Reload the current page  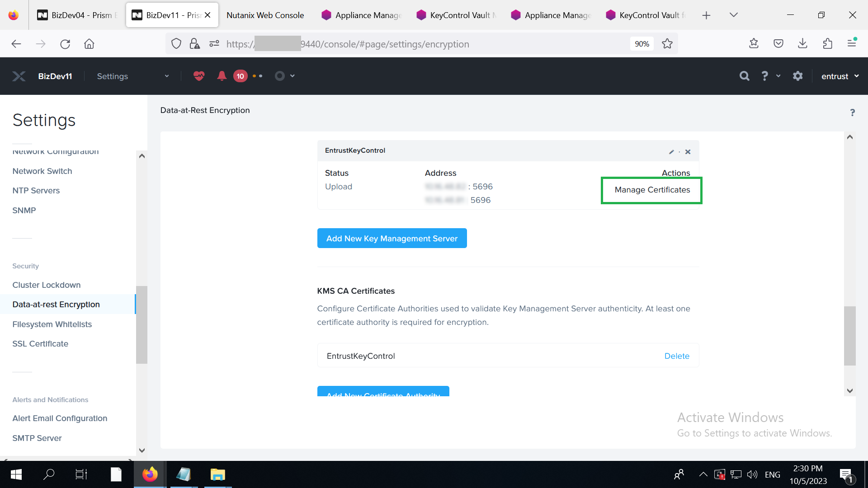(65, 44)
